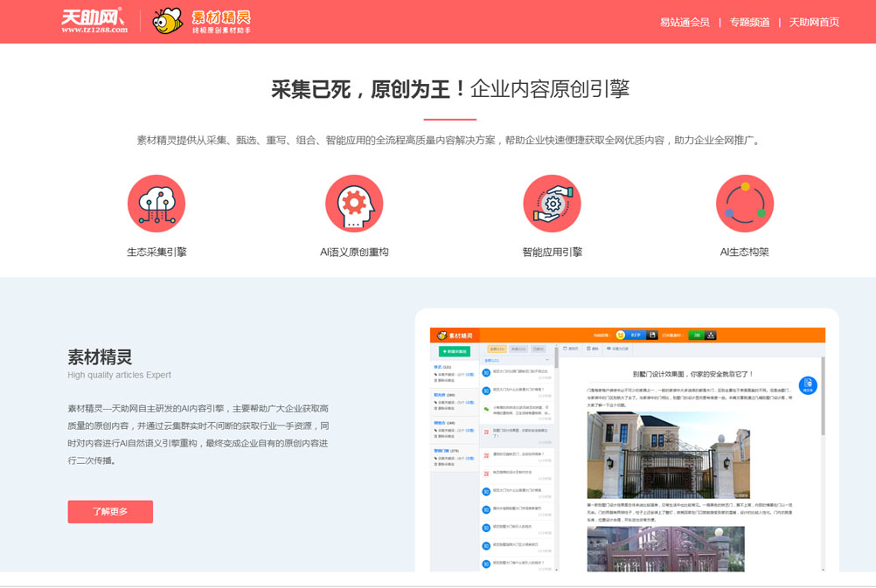Click the AI语义原创重构 head-gear icon
This screenshot has width=876, height=588.
(354, 204)
